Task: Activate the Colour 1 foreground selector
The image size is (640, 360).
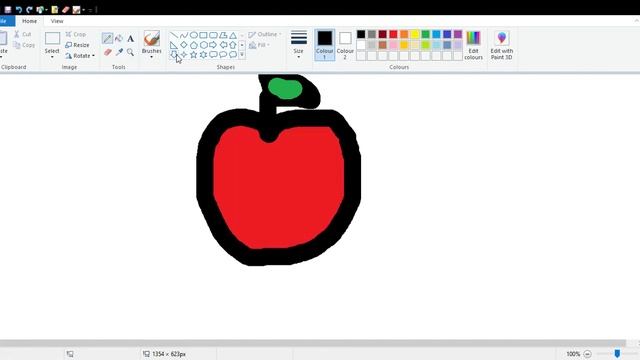Action: (x=325, y=45)
